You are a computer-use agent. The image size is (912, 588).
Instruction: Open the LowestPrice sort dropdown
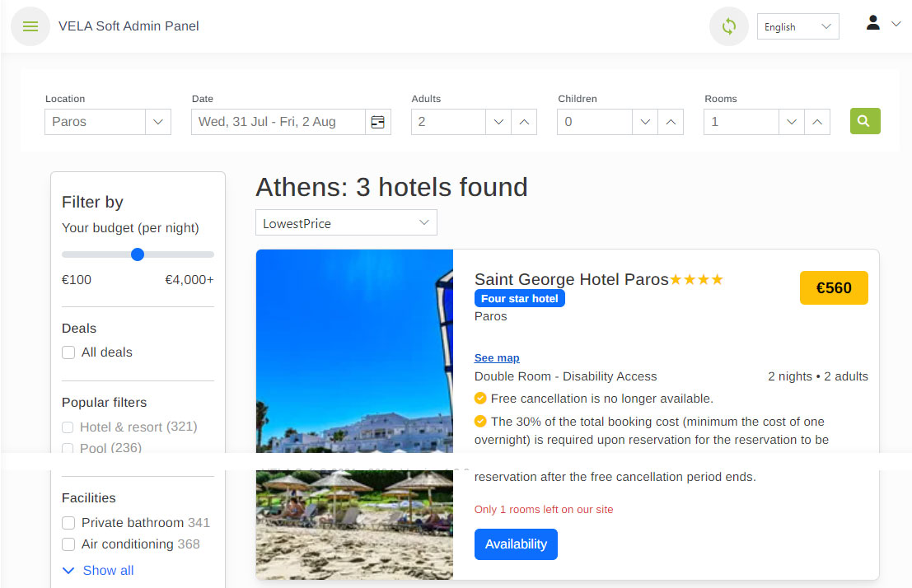[346, 223]
